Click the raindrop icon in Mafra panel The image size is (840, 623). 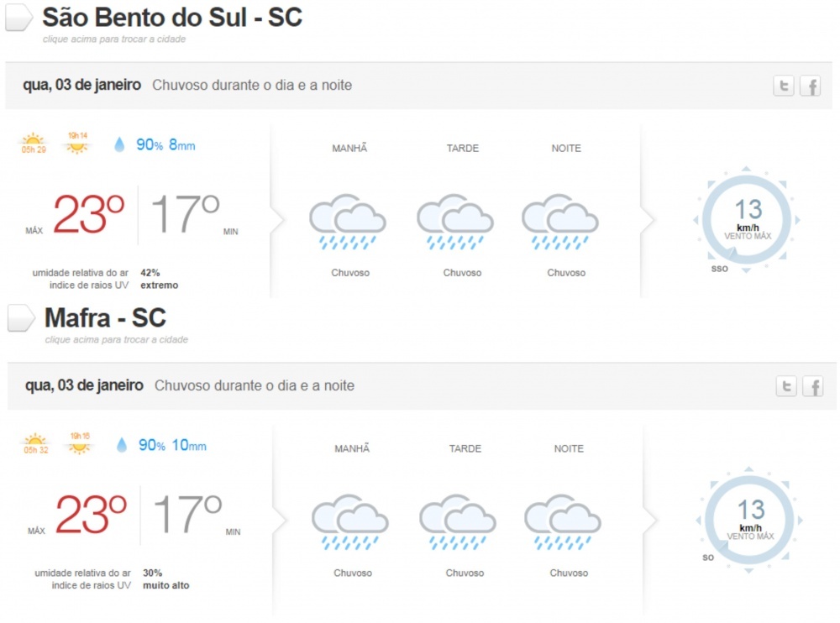click(x=122, y=445)
